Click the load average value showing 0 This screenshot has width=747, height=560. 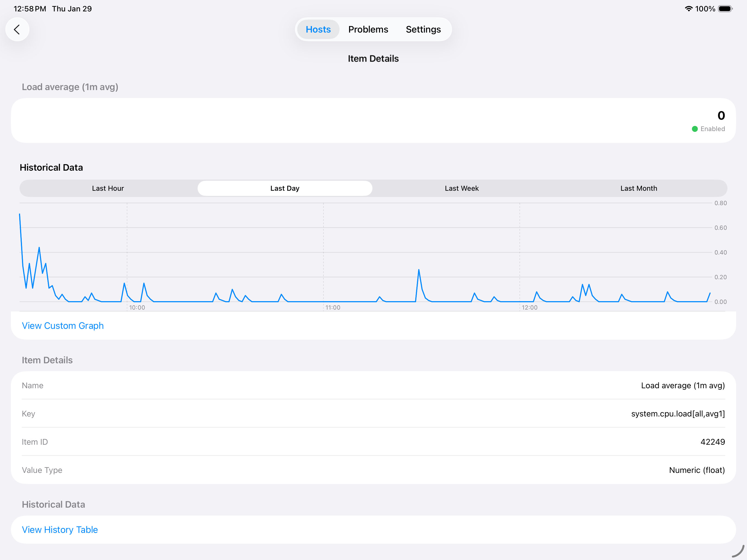pos(721,115)
